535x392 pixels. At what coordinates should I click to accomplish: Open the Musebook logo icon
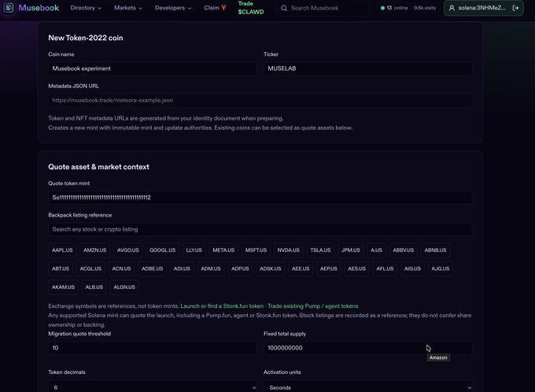pos(9,8)
